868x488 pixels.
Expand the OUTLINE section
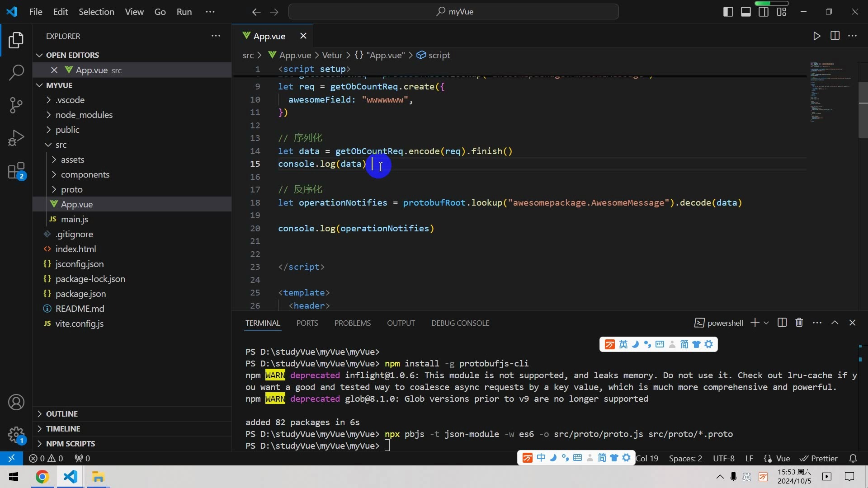coord(62,414)
